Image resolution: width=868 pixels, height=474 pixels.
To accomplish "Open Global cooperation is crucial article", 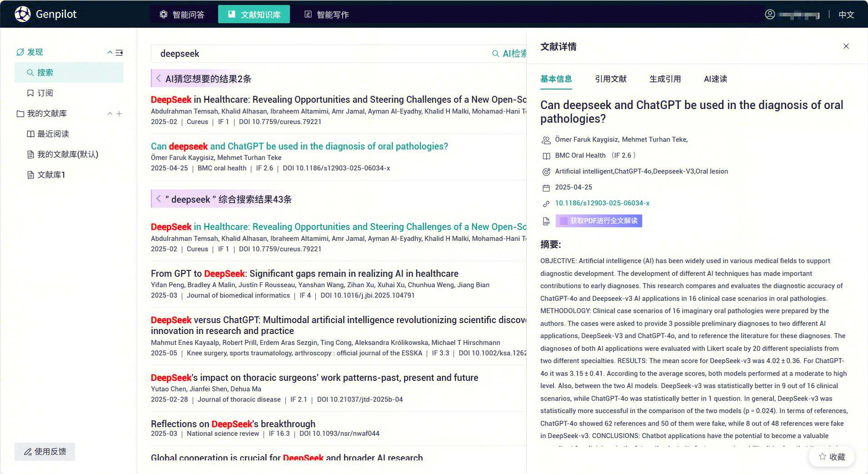I will tap(287, 457).
